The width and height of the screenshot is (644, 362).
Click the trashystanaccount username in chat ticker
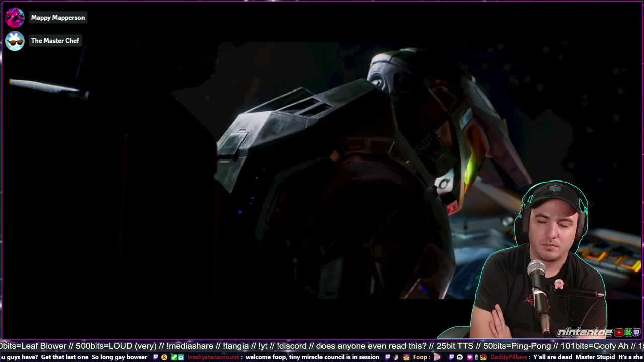pyautogui.click(x=213, y=357)
